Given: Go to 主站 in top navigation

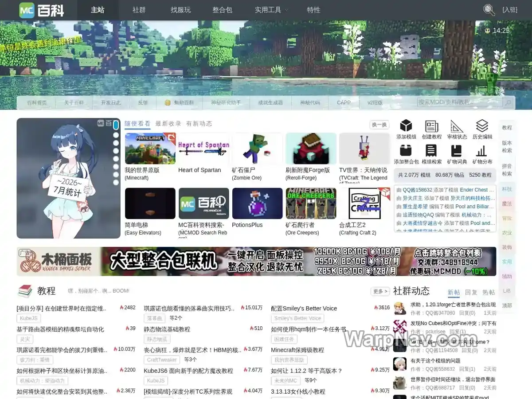Looking at the screenshot, I should coord(98,10).
